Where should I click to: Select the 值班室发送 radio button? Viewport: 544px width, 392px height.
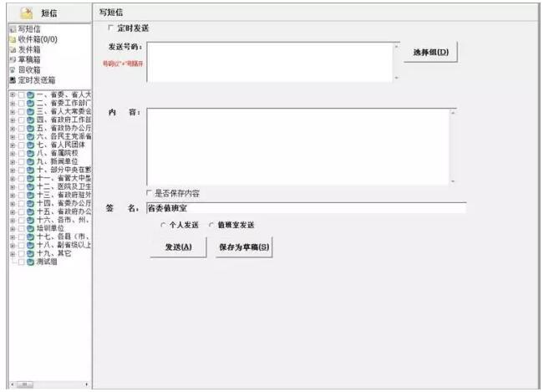pos(211,225)
